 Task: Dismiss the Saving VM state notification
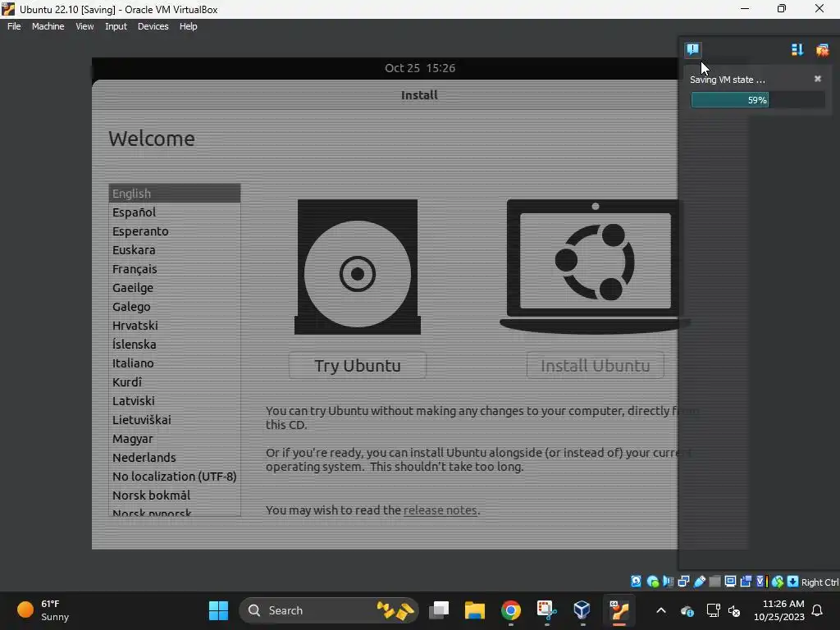point(818,79)
